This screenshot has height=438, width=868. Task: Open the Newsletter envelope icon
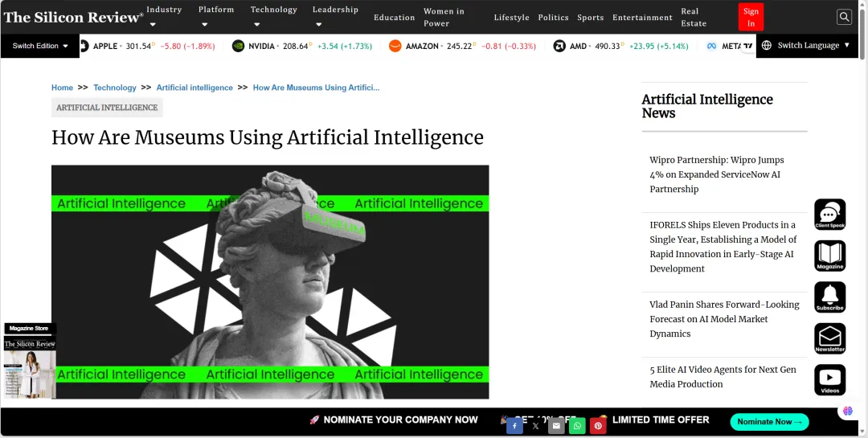click(829, 338)
